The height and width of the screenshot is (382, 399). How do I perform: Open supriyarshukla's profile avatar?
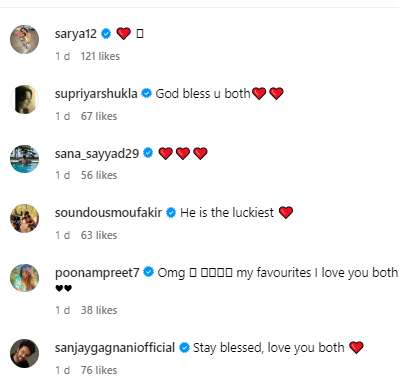coord(24,99)
